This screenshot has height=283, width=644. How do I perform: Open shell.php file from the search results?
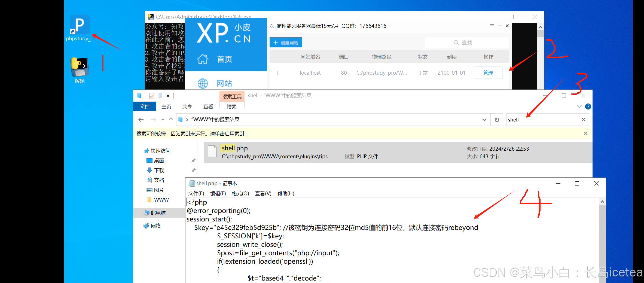pyautogui.click(x=234, y=148)
